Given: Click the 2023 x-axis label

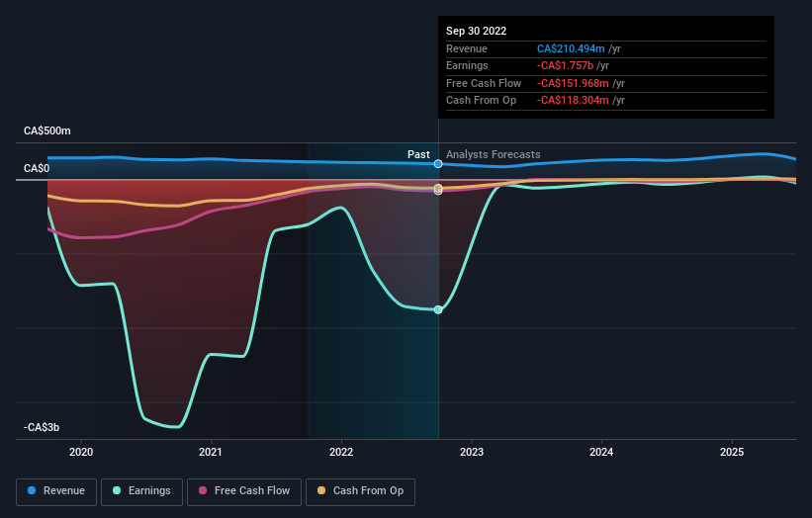Looking at the screenshot, I should tap(472, 453).
